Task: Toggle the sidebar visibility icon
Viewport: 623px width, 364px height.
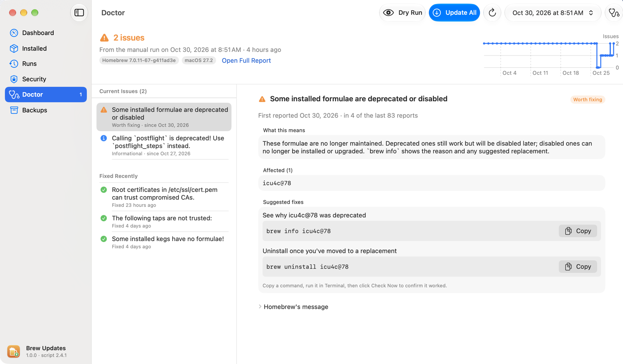Action: [79, 12]
